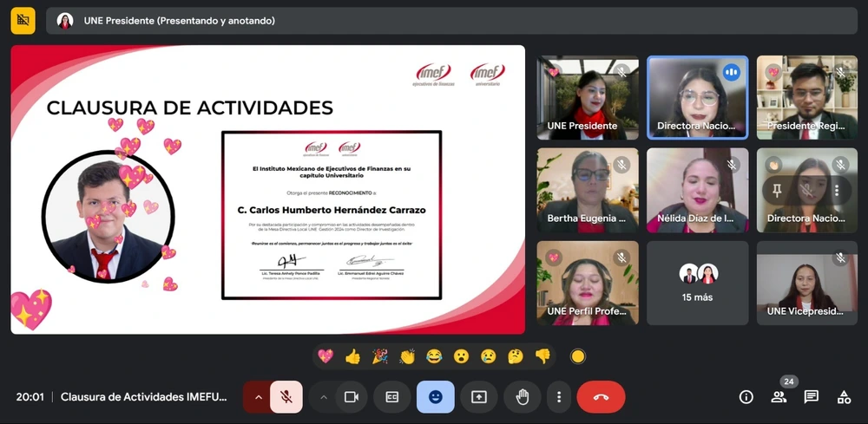The height and width of the screenshot is (424, 868).
Task: Open audio settings arrow next to microphone
Action: coord(258,397)
